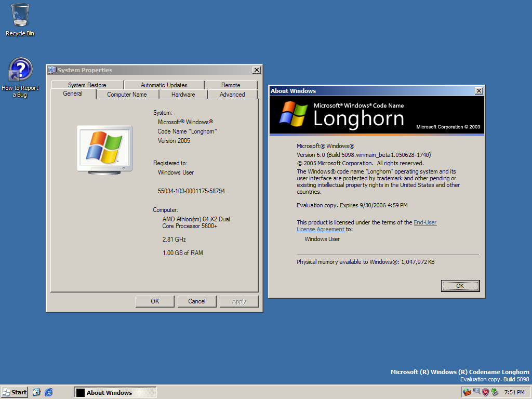Click product ID 55034-103-0001175-58794

point(191,191)
